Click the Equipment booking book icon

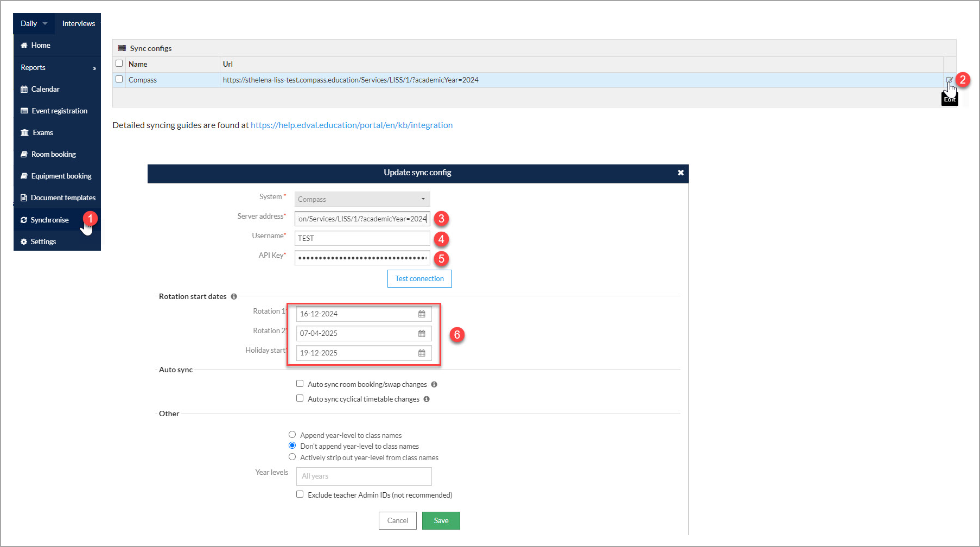coord(24,176)
